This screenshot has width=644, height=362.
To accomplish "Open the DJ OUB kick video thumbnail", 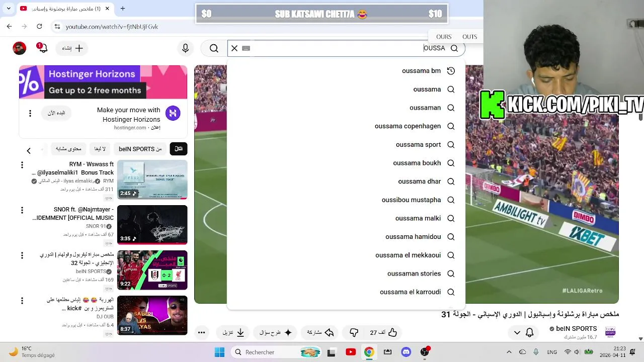I will click(152, 315).
